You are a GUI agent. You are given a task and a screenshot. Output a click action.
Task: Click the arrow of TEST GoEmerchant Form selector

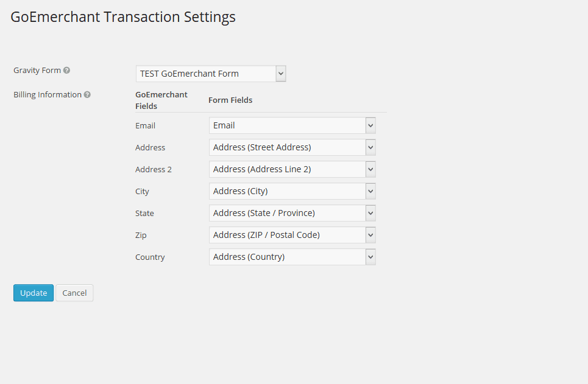[x=281, y=74]
